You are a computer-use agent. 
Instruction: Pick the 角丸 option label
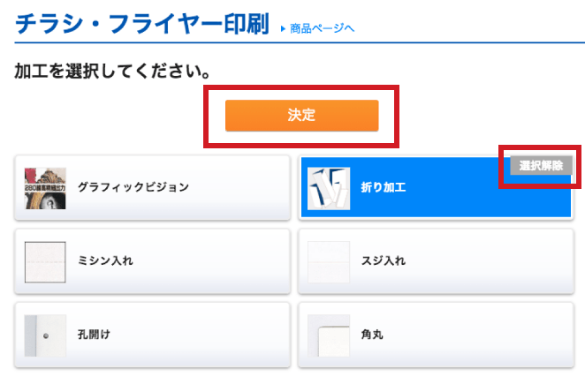[372, 335]
